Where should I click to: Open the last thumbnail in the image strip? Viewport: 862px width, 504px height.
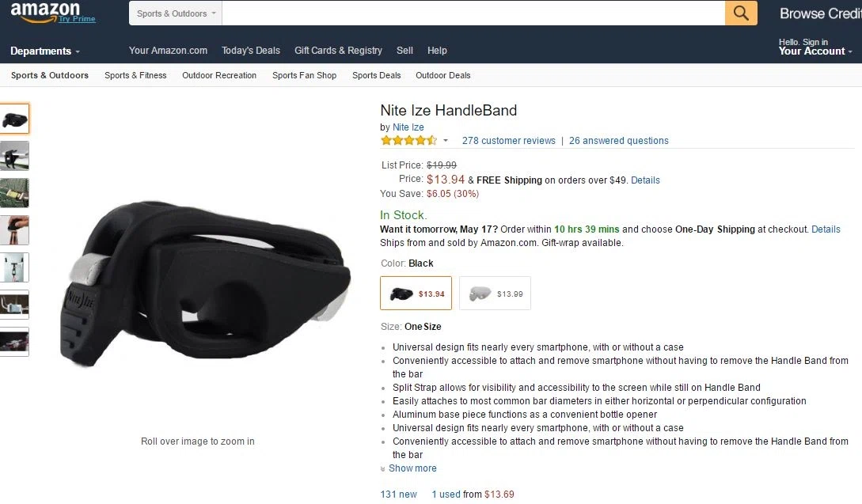pyautogui.click(x=14, y=342)
